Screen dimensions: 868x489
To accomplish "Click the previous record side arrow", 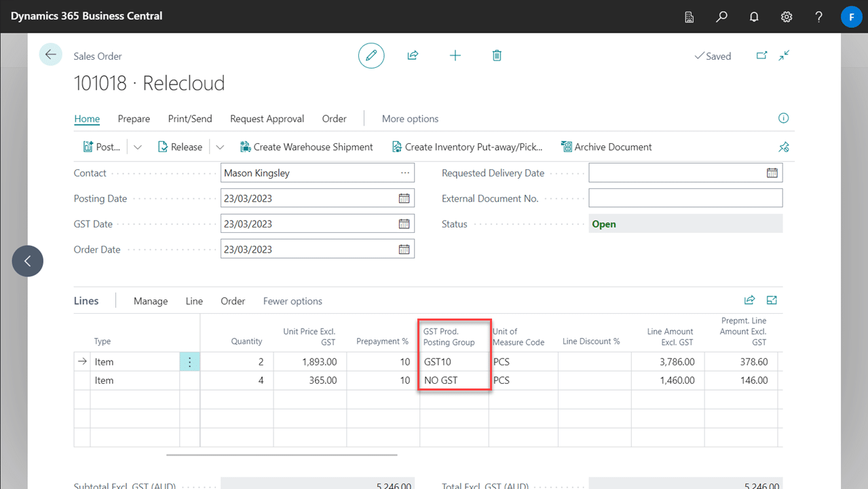I will click(x=27, y=261).
